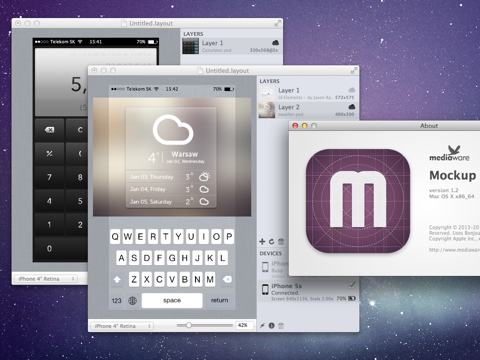Click the weather.psd file name
The image size is (480, 360).
[291, 114]
